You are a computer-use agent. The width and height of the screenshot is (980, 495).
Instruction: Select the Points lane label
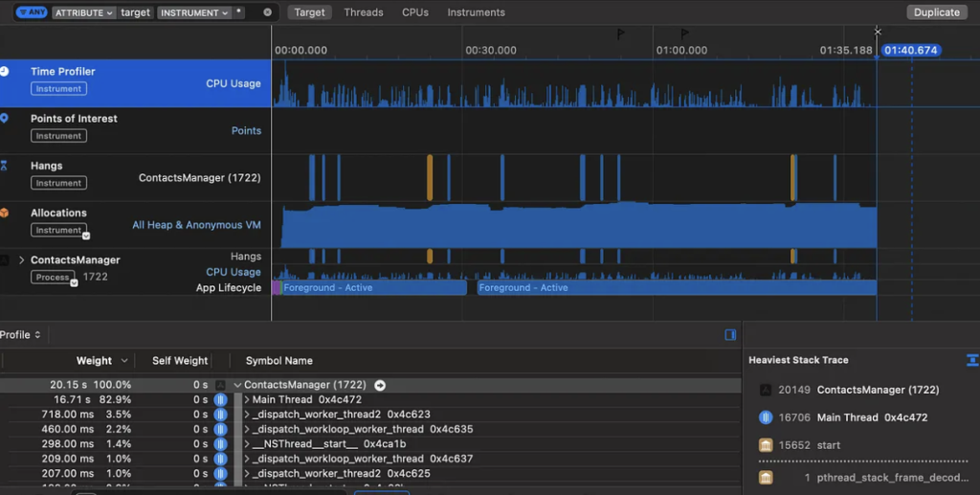(x=246, y=130)
